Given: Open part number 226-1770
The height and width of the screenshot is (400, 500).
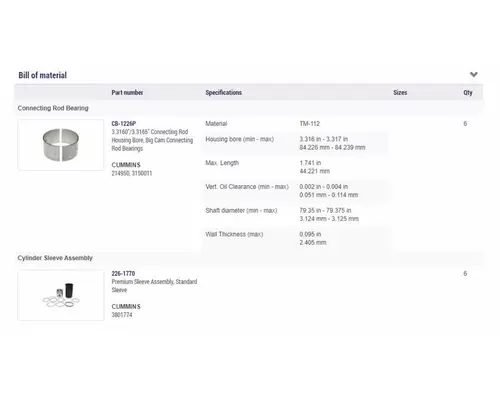Looking at the screenshot, I should coord(123,273).
